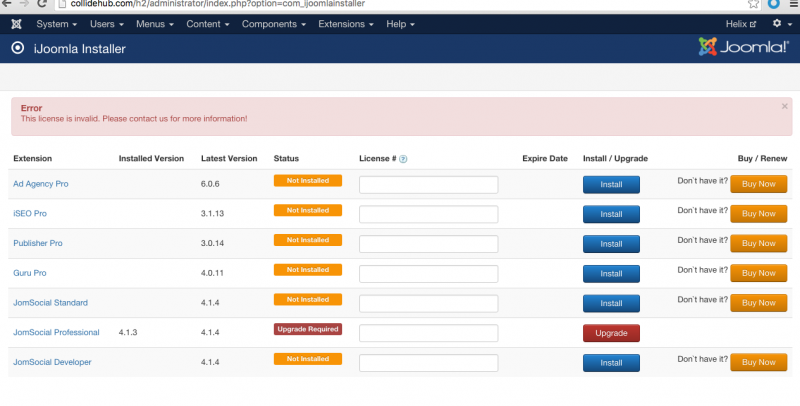Click latest version 6.0.6 value
Image resolution: width=800 pixels, height=406 pixels.
[x=210, y=184]
